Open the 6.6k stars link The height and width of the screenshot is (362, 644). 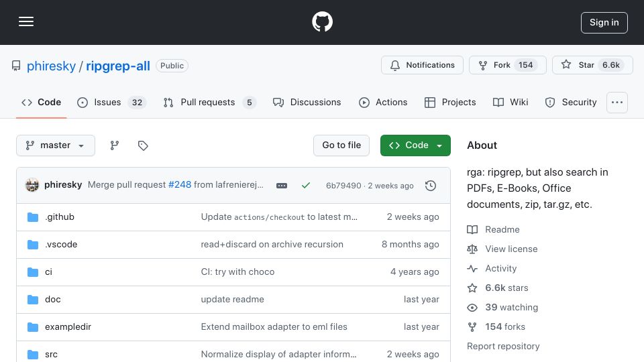(498, 288)
